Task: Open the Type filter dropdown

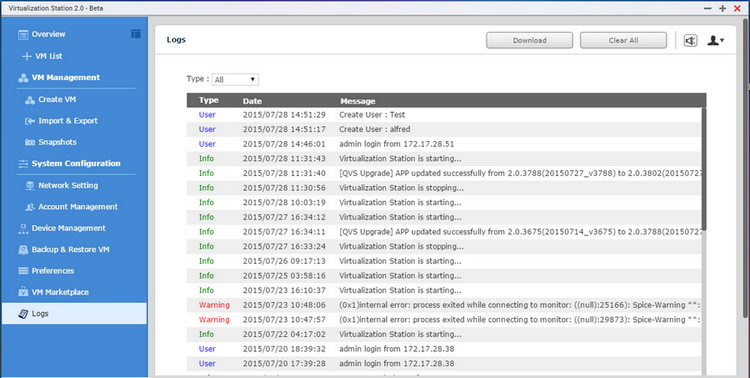Action: 235,79
